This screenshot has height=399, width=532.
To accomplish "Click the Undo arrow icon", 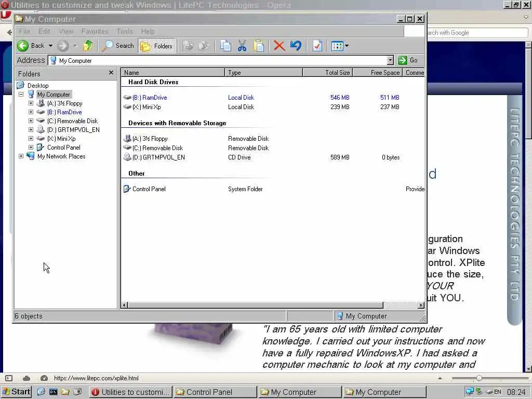I will 296,46.
